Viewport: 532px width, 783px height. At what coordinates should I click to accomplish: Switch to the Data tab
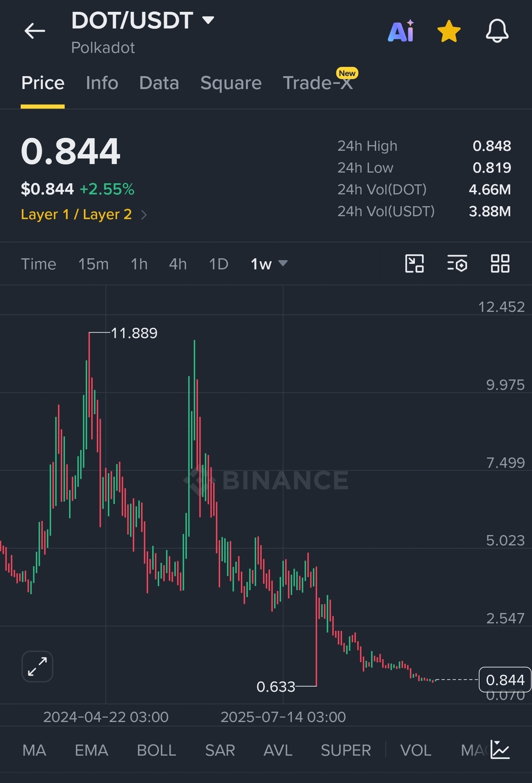pos(159,83)
